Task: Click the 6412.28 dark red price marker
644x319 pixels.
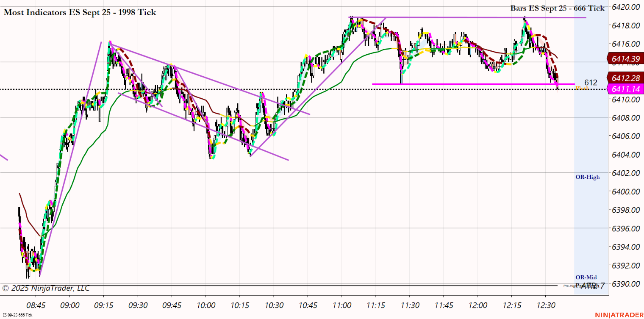Action: 626,78
